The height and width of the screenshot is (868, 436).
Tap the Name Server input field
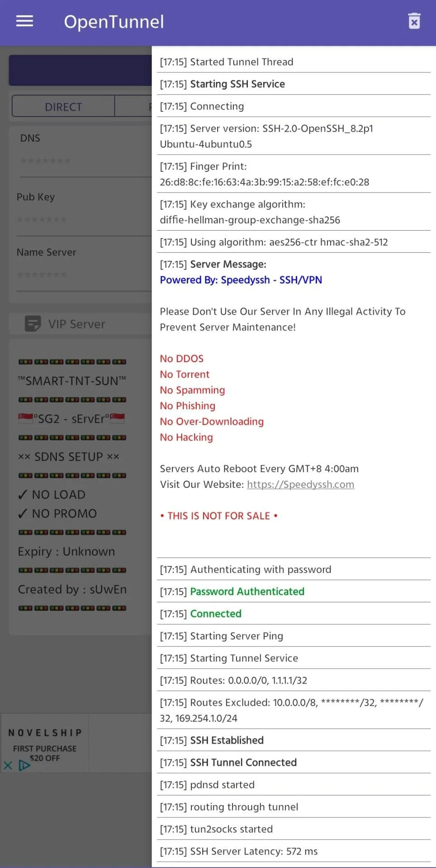click(x=84, y=275)
